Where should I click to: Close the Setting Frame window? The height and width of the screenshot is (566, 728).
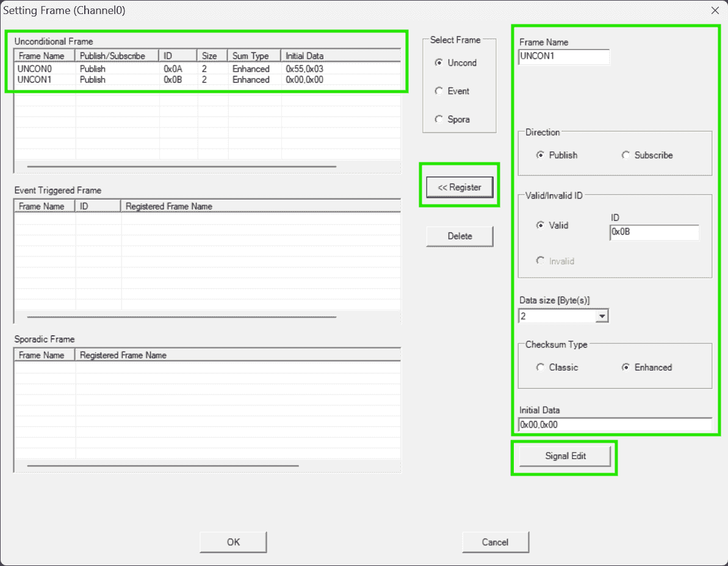point(715,10)
